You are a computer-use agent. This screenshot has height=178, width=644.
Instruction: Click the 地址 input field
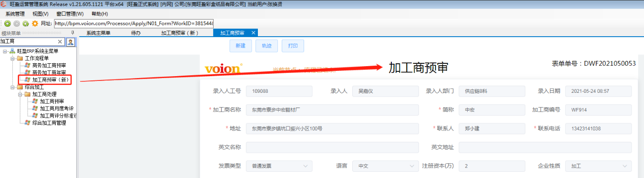coord(332,129)
